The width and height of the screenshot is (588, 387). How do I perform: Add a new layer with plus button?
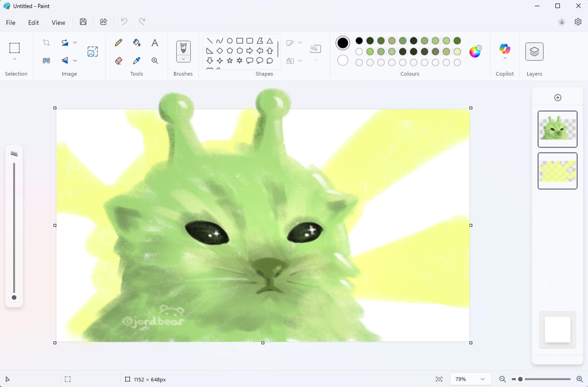[x=558, y=98]
